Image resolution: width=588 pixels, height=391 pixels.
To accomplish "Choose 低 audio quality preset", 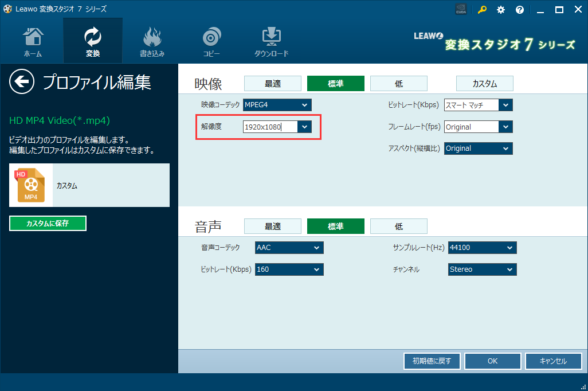I will (398, 226).
